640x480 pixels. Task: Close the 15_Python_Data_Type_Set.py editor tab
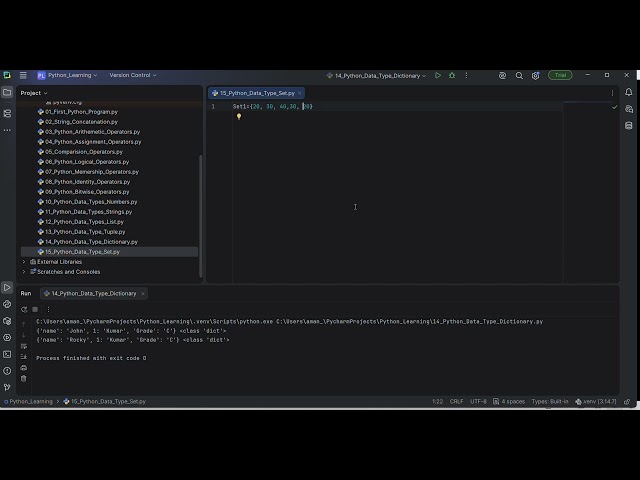pyautogui.click(x=300, y=93)
